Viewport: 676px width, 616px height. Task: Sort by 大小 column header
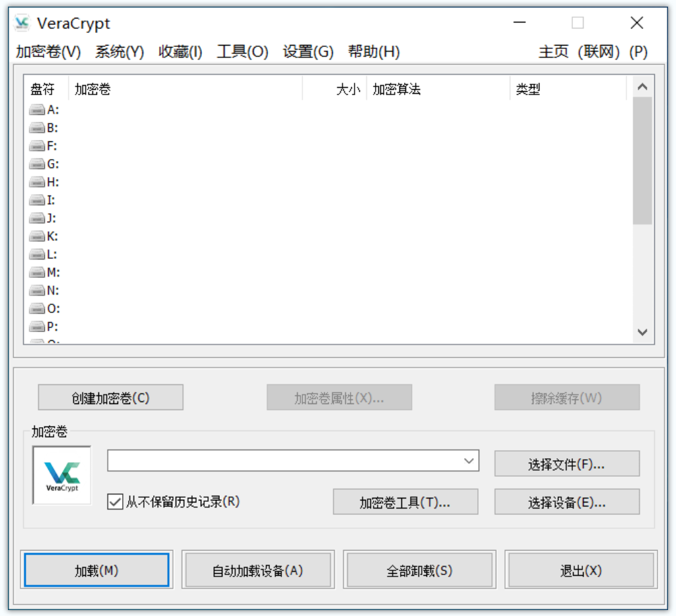point(335,89)
